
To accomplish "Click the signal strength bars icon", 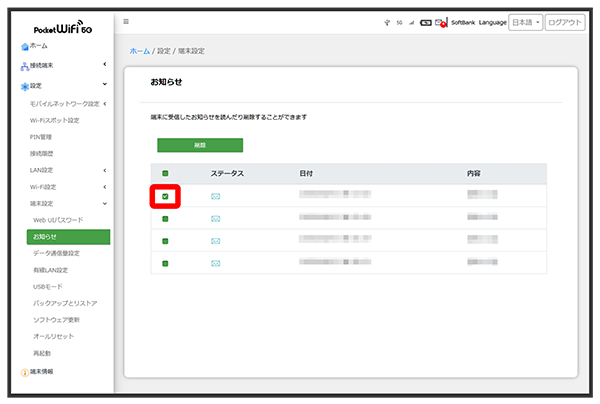I will (x=412, y=22).
